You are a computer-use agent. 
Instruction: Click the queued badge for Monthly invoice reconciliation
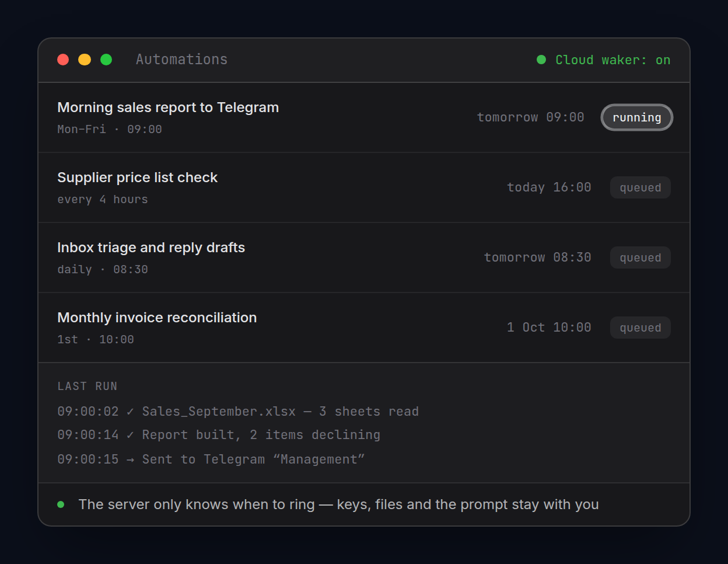(x=640, y=328)
